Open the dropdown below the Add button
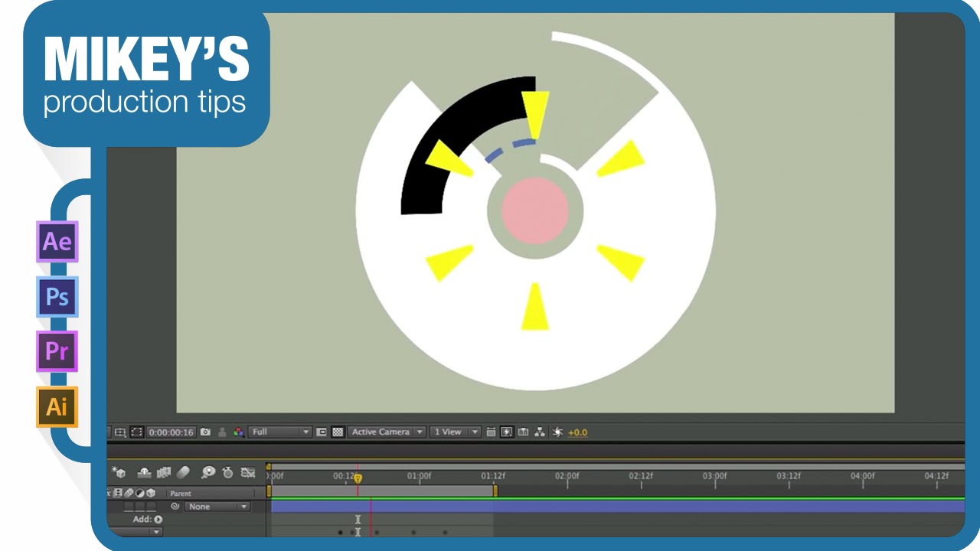The width and height of the screenshot is (980, 551). tap(135, 531)
